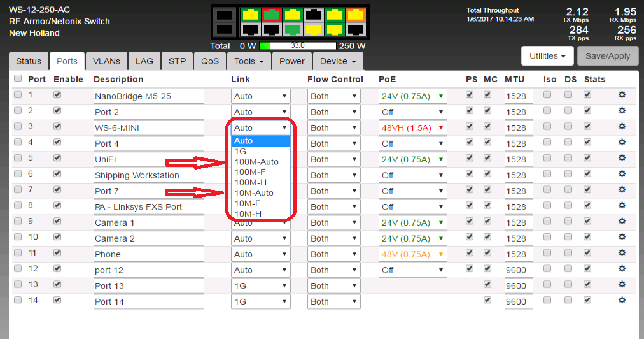Click the total PoE power usage bar
The height and width of the screenshot is (339, 644).
coord(297,46)
